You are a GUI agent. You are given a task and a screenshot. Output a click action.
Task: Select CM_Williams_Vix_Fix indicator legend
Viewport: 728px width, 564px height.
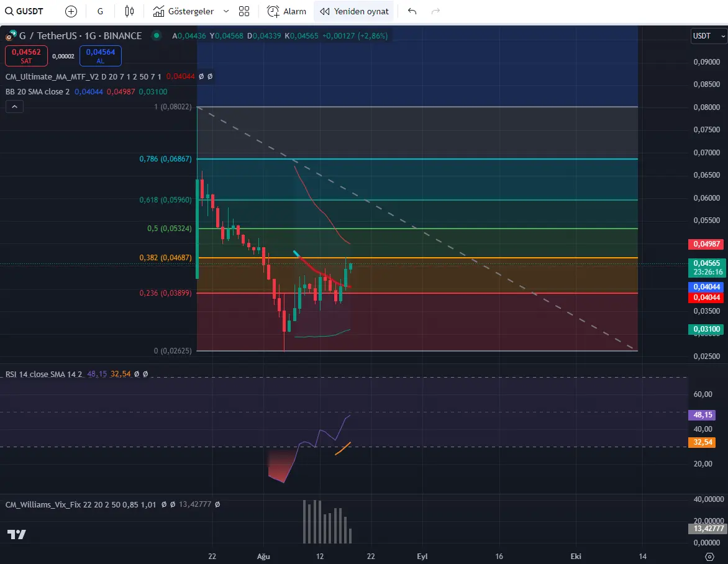81,504
